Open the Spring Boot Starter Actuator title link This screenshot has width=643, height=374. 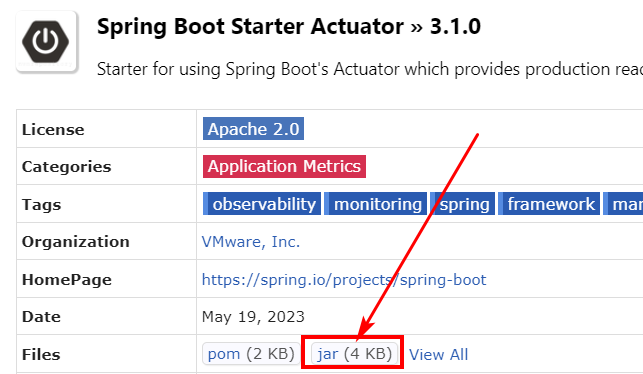click(250, 27)
